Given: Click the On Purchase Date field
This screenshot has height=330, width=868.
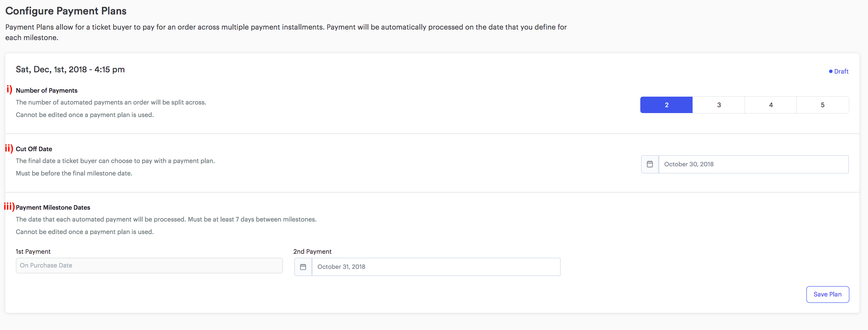Looking at the screenshot, I should [149, 265].
